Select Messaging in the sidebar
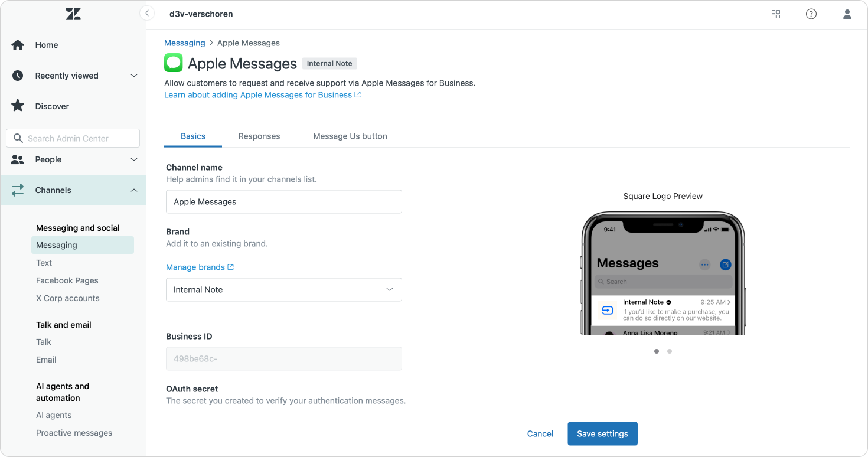The height and width of the screenshot is (457, 868). (x=83, y=245)
